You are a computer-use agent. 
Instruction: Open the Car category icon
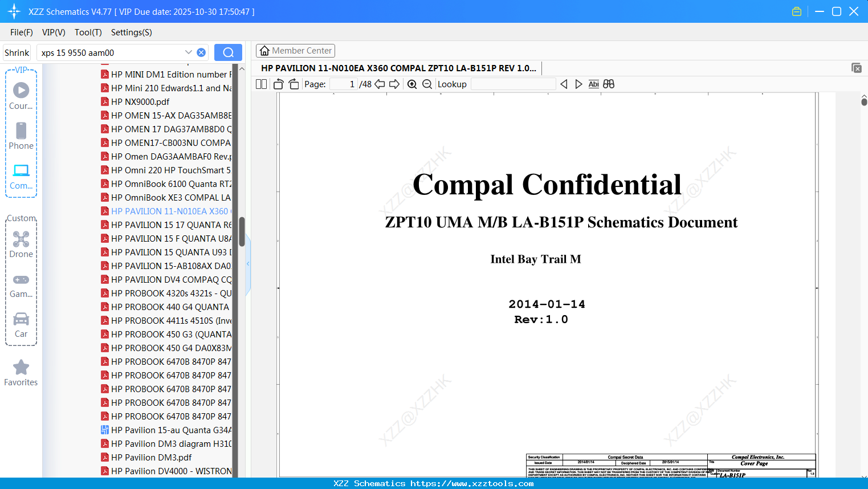click(x=21, y=325)
